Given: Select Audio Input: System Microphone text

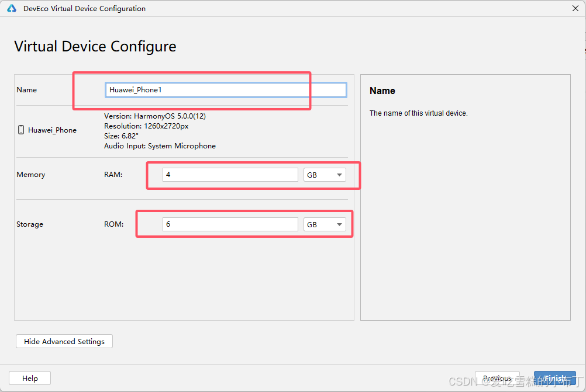Looking at the screenshot, I should point(160,146).
